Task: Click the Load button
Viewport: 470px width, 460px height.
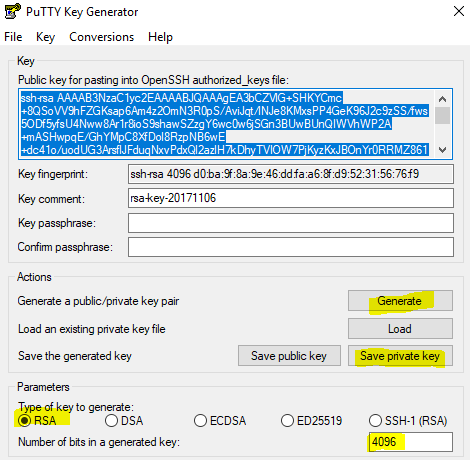Action: pos(400,329)
